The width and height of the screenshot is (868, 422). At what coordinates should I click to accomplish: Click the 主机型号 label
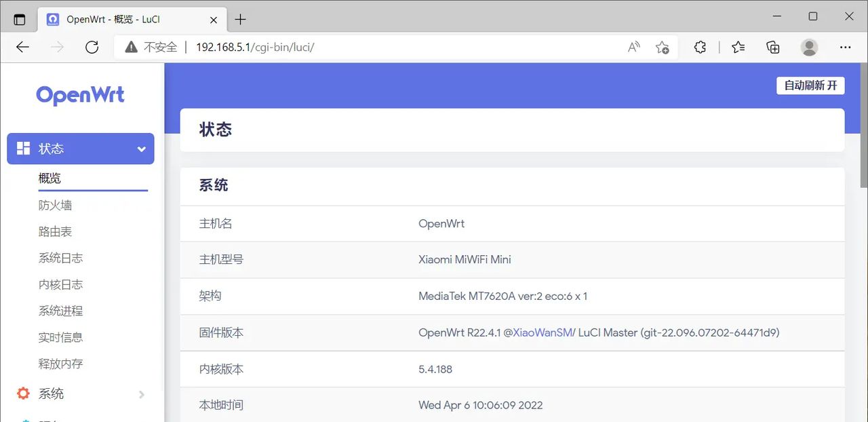point(221,259)
